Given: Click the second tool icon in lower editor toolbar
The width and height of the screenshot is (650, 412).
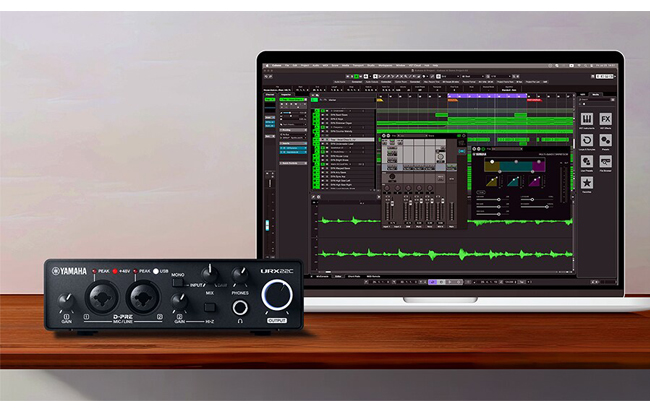Looking at the screenshot, I should [318, 197].
